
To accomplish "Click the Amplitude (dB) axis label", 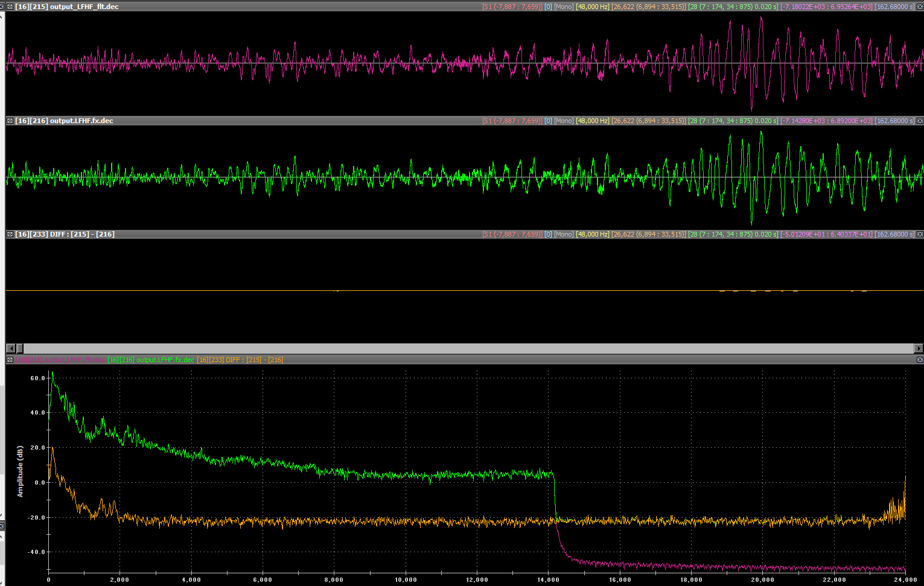I will click(21, 471).
